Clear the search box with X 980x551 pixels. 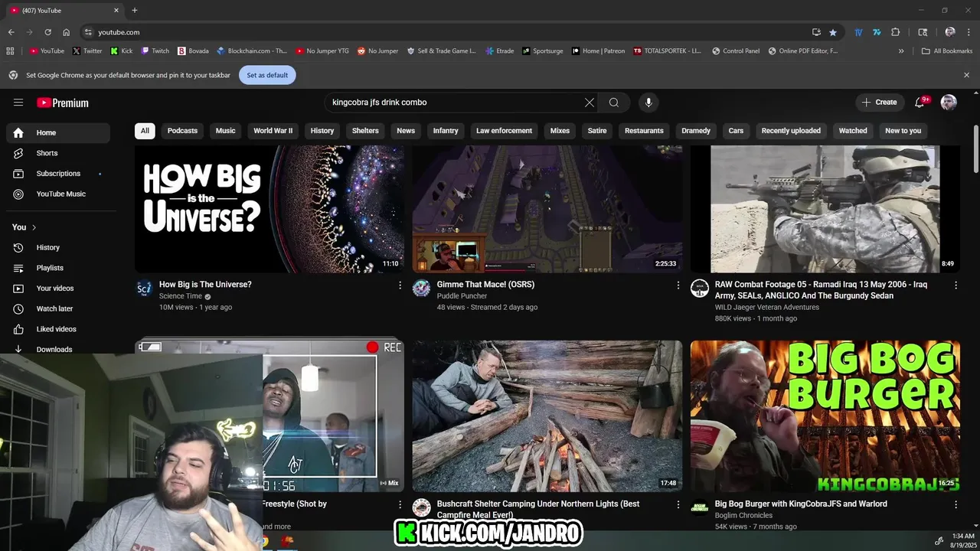(x=590, y=103)
